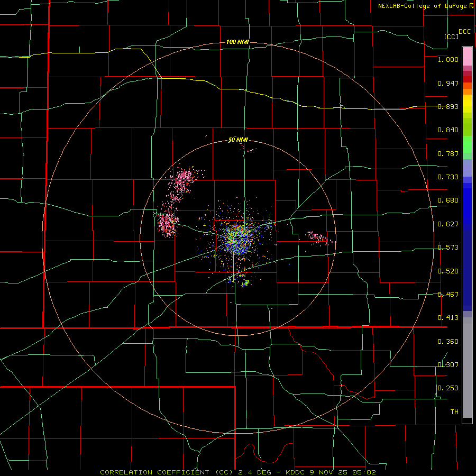Select the 0.733 legend value
The height and width of the screenshot is (476, 476).
(448, 177)
